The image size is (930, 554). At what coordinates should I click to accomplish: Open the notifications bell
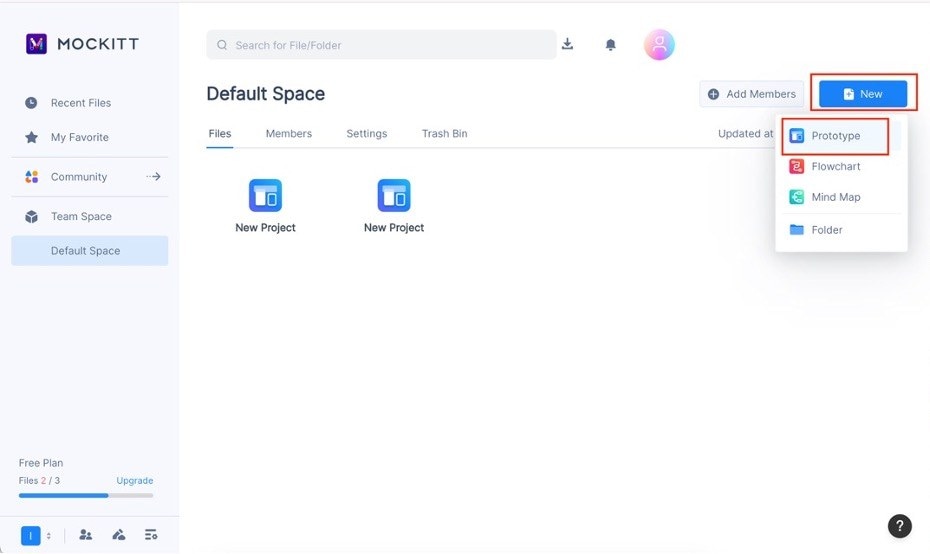pos(610,45)
